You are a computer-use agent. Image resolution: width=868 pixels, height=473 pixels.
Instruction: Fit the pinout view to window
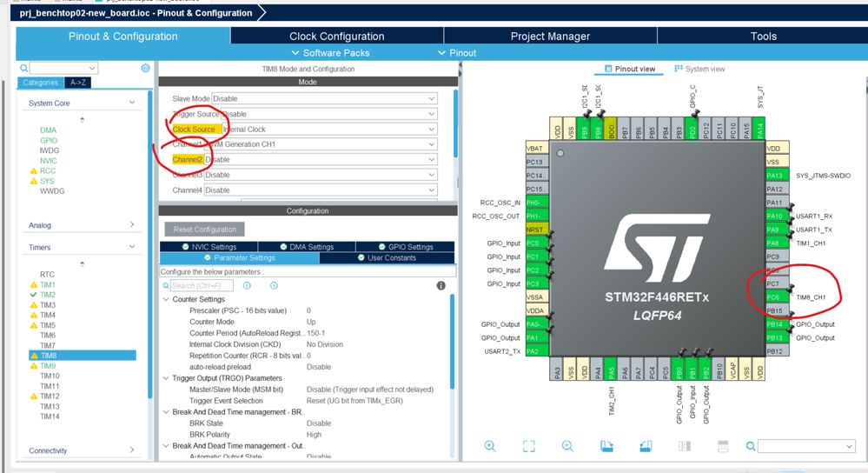point(528,446)
